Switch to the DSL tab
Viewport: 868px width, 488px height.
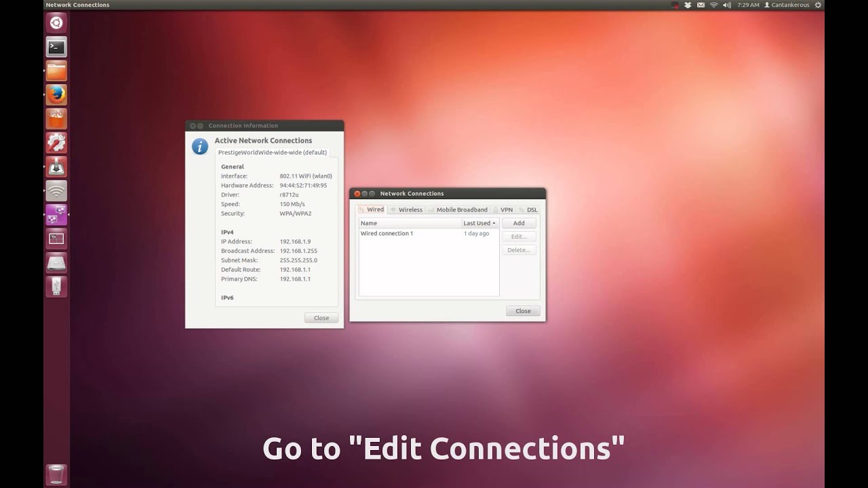528,209
